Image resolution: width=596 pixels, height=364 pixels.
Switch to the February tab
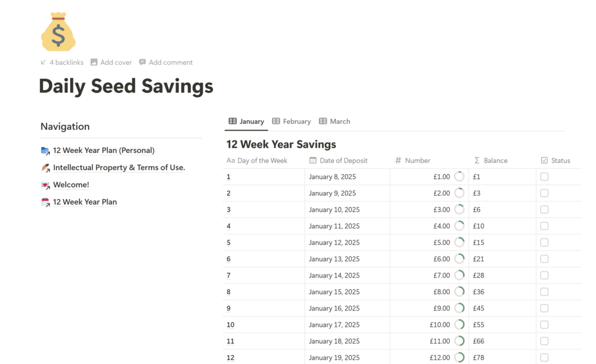point(292,122)
